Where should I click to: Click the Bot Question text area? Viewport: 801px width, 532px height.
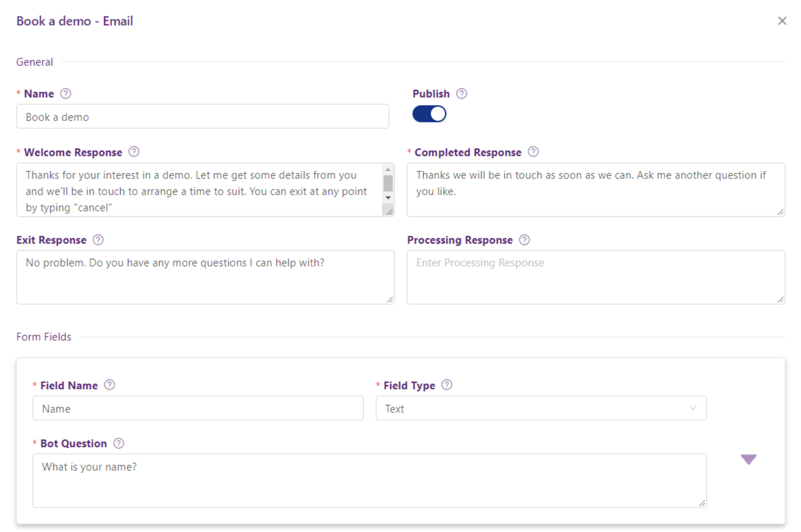coord(369,480)
